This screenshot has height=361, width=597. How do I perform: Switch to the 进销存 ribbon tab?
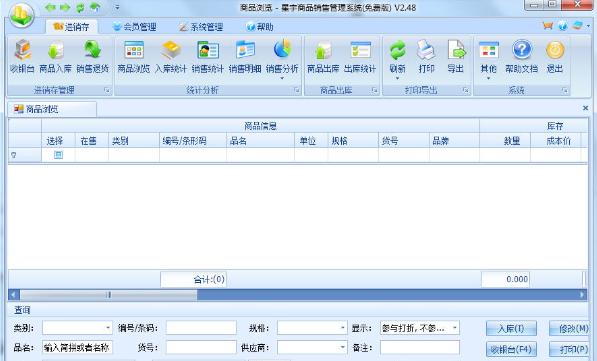pyautogui.click(x=72, y=27)
